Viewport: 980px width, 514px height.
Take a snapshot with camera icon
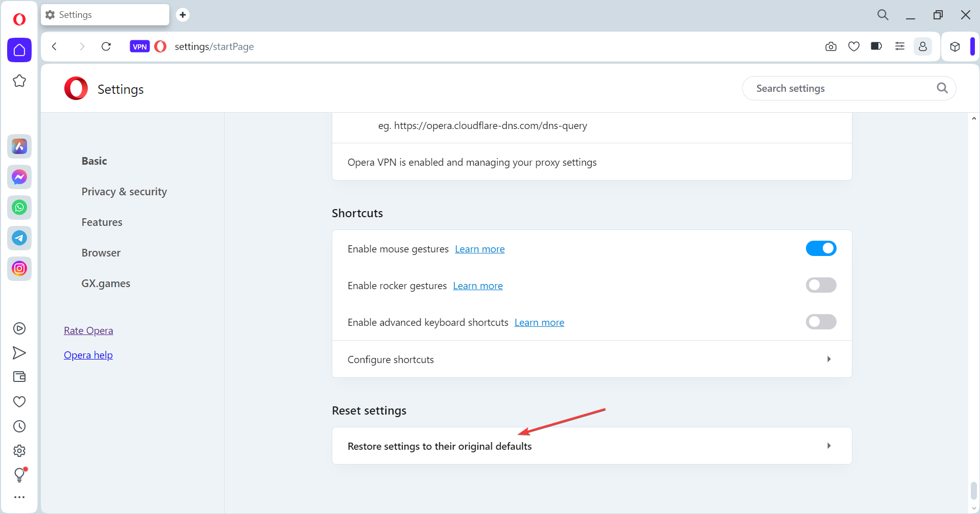831,46
